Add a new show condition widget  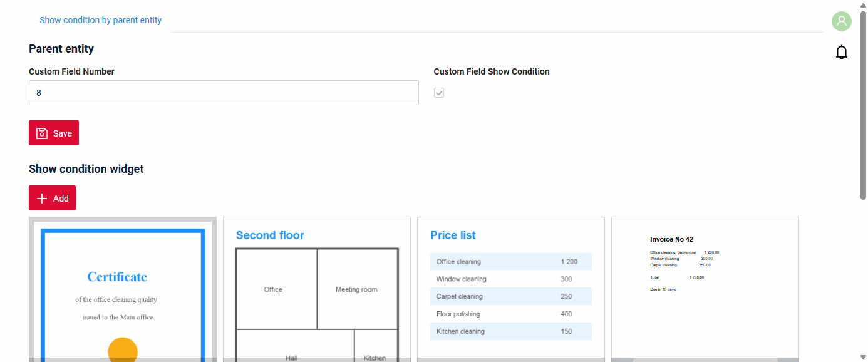(52, 198)
